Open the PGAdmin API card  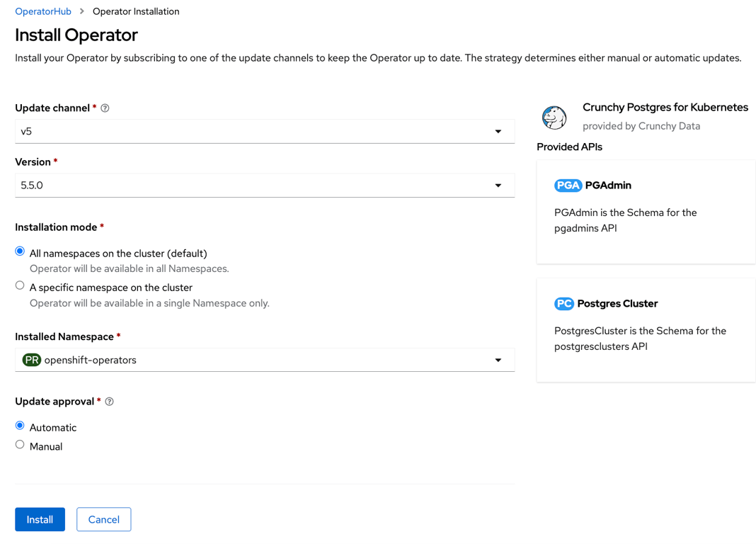(646, 212)
